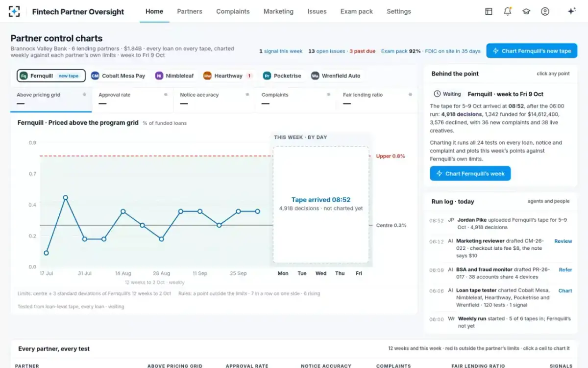Image resolution: width=588 pixels, height=368 pixels.
Task: Click "FDIC on site in 35 days"
Action: (453, 51)
